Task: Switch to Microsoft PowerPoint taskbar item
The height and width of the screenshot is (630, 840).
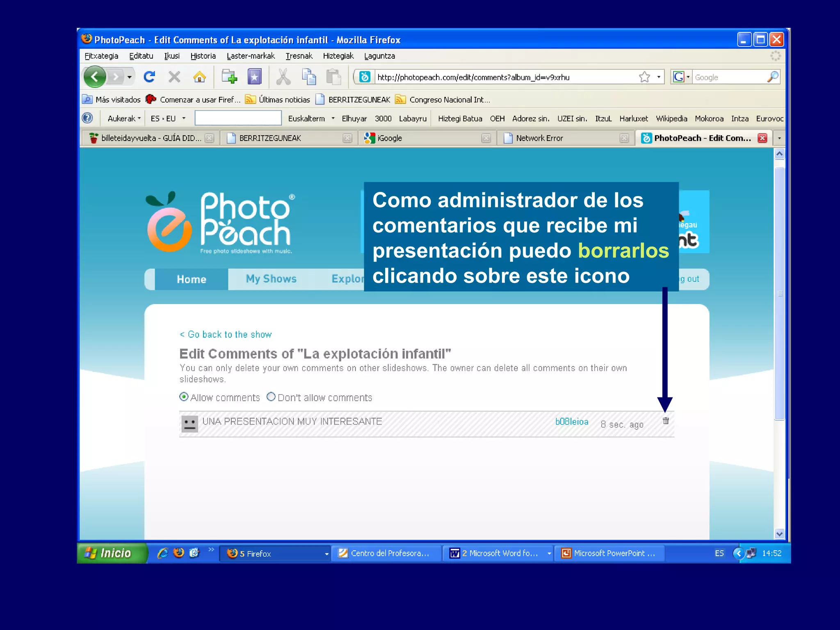Action: [x=609, y=553]
